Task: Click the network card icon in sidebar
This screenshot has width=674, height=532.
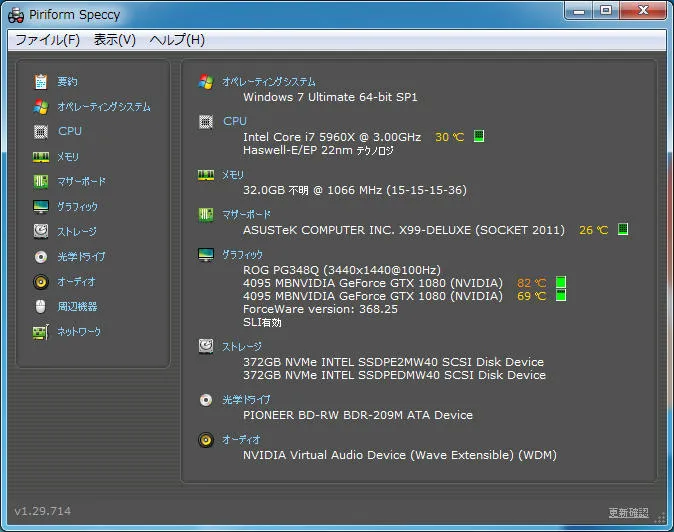Action: point(41,332)
